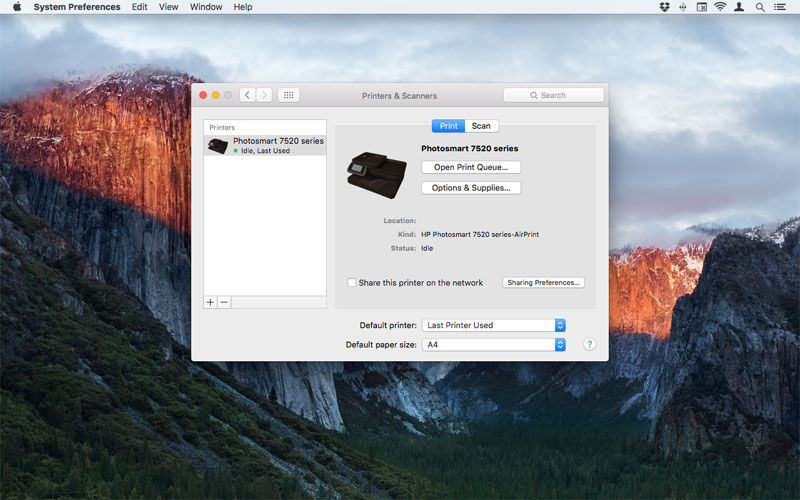Switch to the Print tab

(448, 126)
